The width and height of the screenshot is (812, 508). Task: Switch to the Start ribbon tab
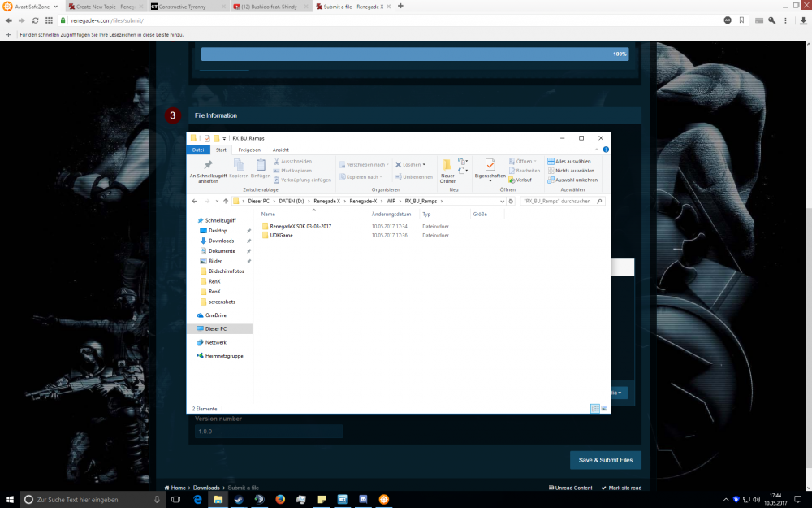pos(221,150)
